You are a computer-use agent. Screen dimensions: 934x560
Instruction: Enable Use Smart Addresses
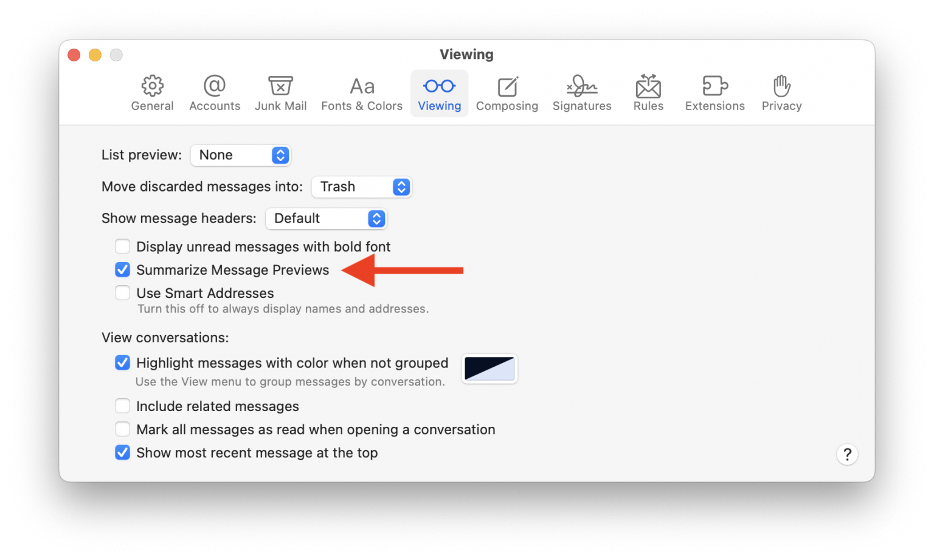tap(122, 292)
